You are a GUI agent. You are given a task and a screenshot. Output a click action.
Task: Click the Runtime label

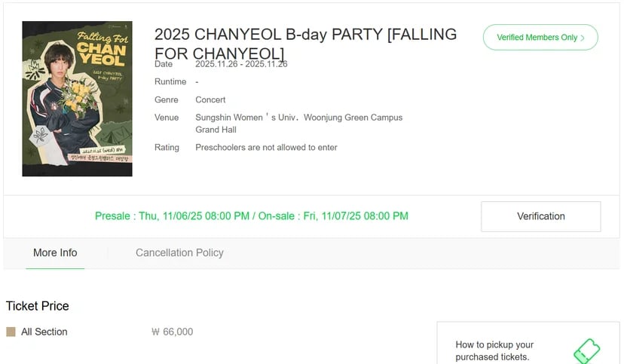(170, 81)
